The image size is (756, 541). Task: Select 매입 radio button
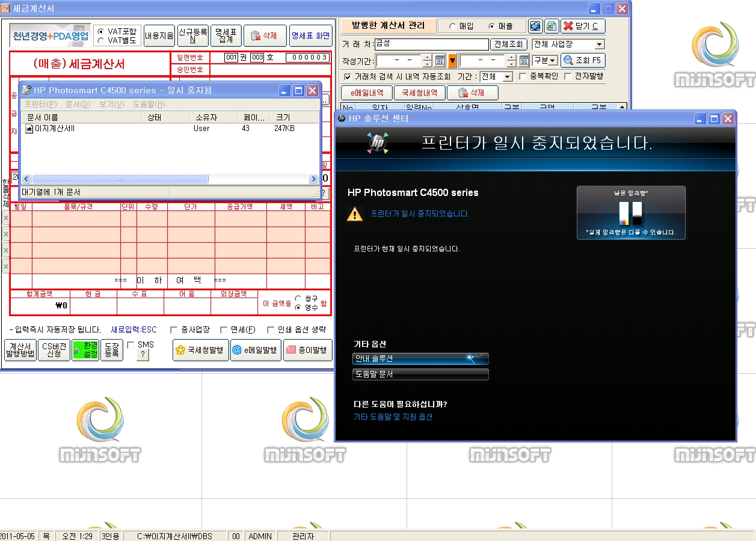453,26
